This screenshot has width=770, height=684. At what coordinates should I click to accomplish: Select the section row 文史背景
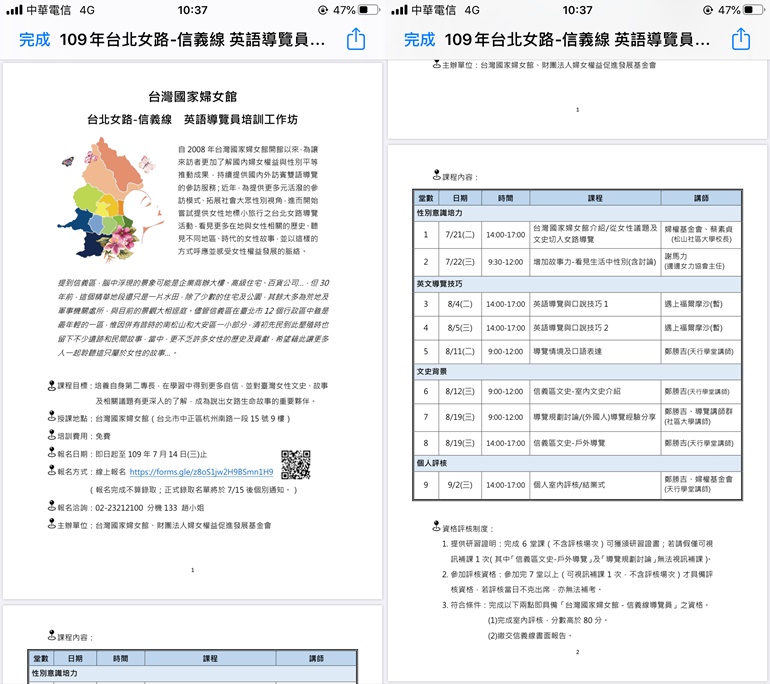[577, 372]
